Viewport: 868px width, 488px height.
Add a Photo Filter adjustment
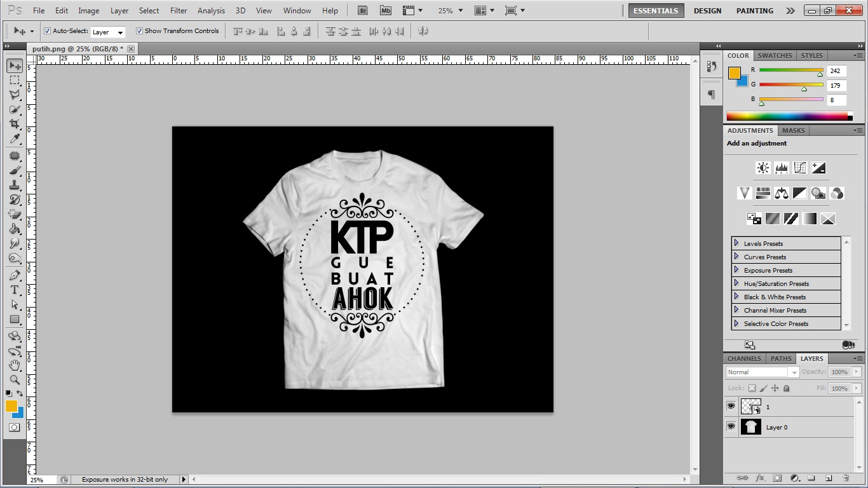click(x=818, y=193)
